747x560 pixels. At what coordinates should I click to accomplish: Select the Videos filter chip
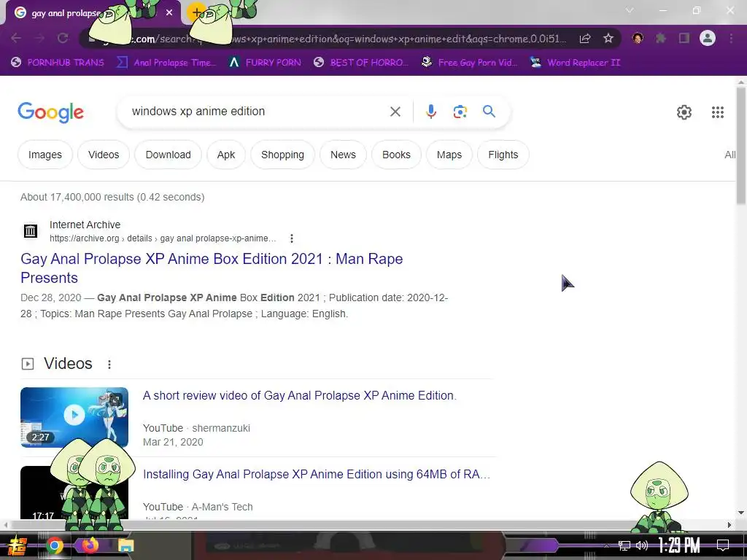coord(104,155)
